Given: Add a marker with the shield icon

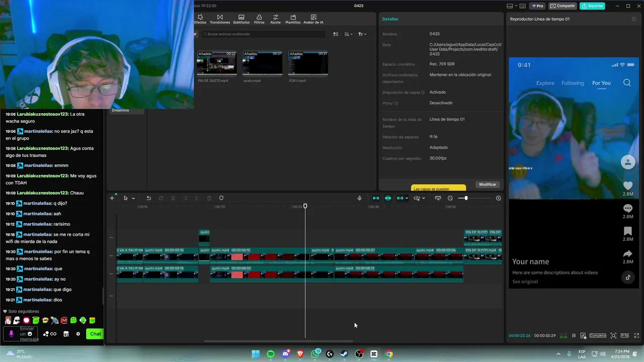Looking at the screenshot, I should pos(221,198).
